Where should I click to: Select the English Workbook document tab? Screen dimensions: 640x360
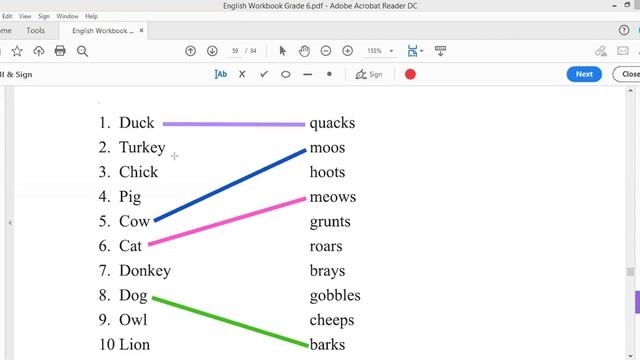click(x=103, y=31)
